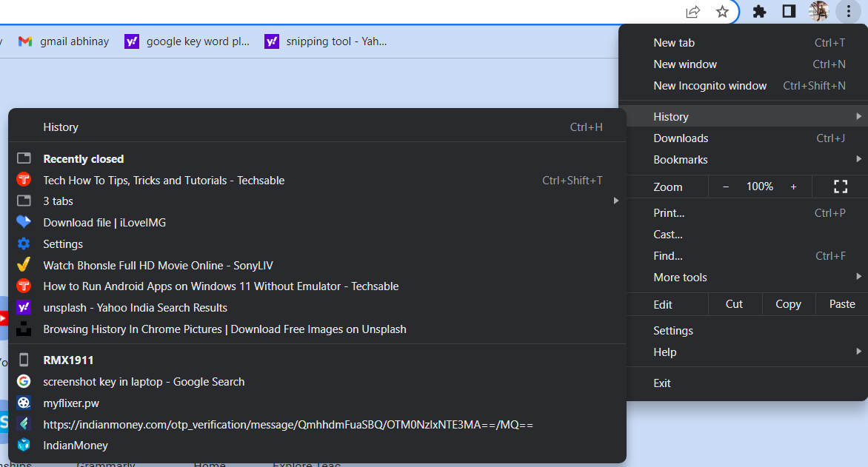Click the icon beside indianmoney.com OTP URL

click(x=24, y=424)
